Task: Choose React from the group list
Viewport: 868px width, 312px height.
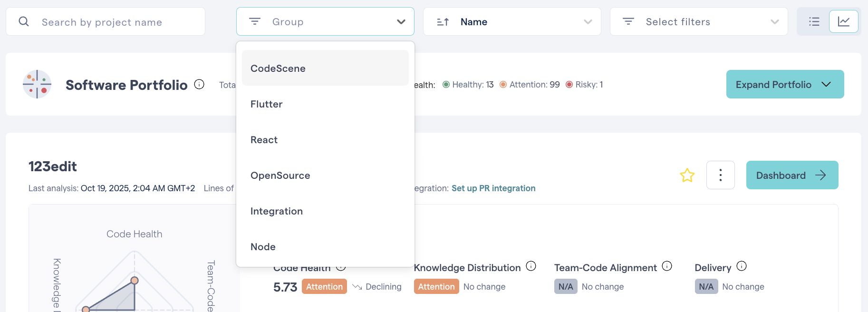Action: [325, 139]
